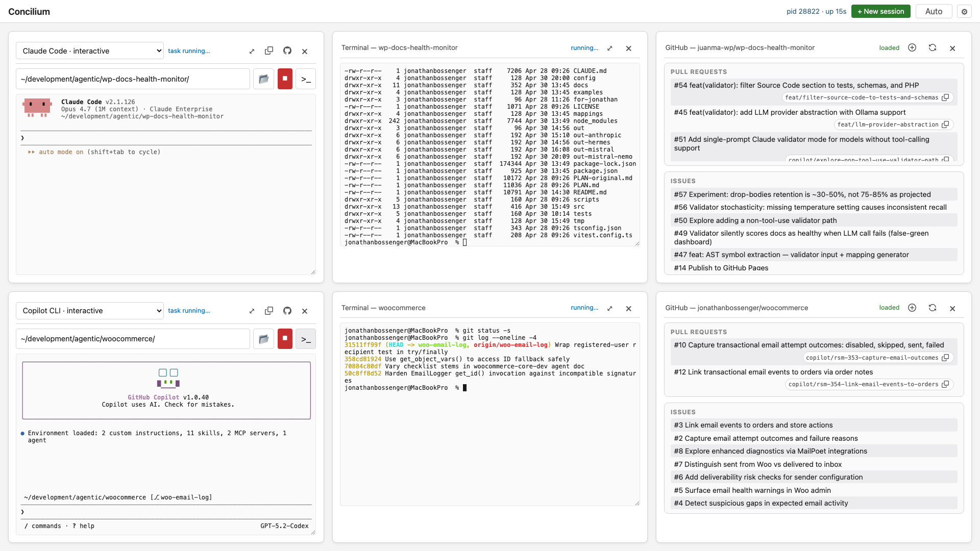Stop the running Copilot CLI task
Screen dimensions: 980x551
pyautogui.click(x=285, y=339)
